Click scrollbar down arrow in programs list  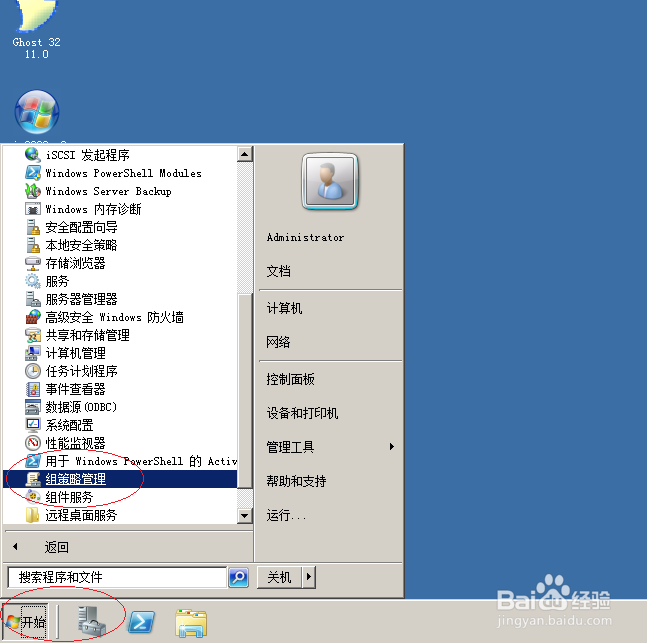[245, 515]
